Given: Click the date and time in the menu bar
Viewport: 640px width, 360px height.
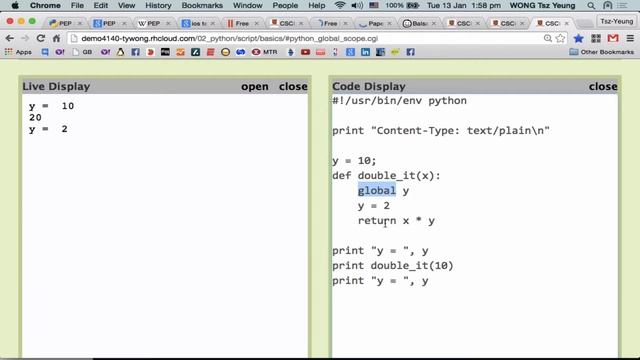Looking at the screenshot, I should click(464, 6).
